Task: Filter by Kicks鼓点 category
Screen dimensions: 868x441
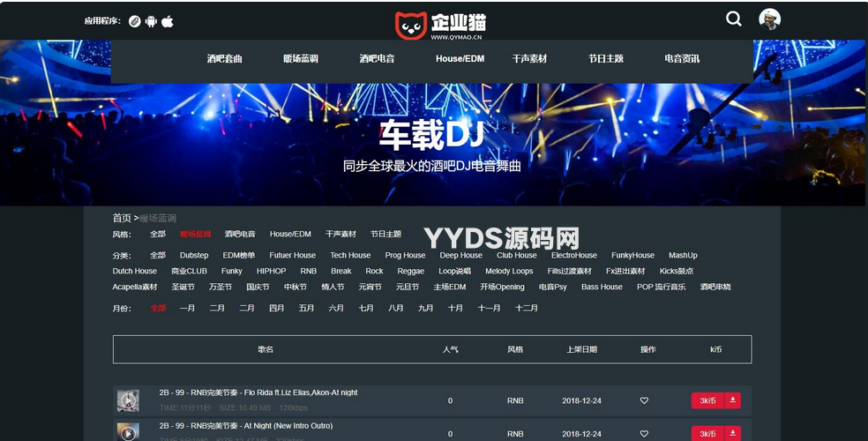Action: click(x=677, y=271)
